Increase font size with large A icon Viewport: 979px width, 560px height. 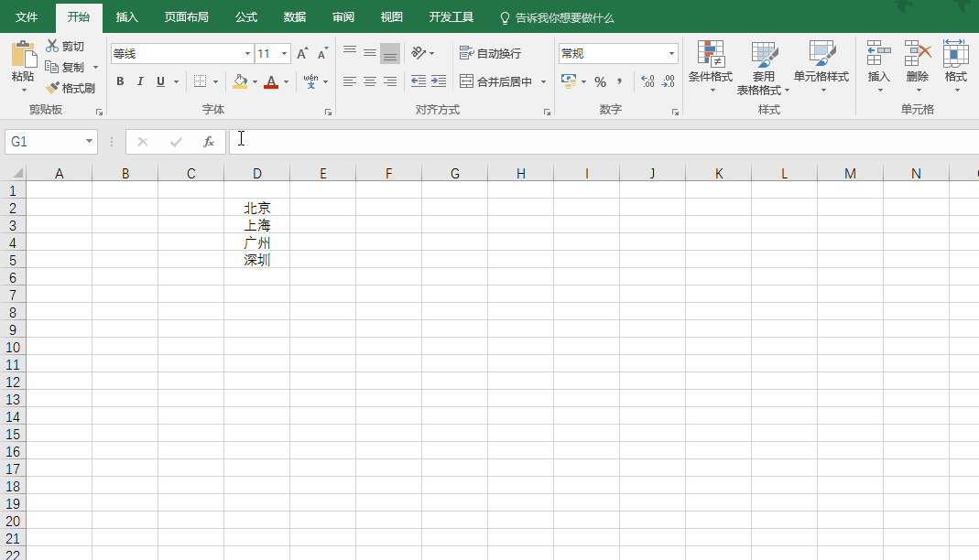pos(302,54)
